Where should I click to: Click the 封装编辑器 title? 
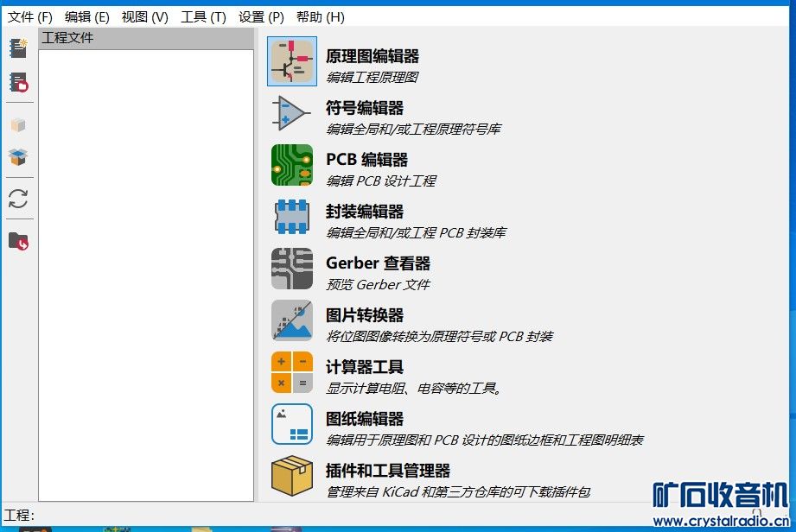(365, 211)
